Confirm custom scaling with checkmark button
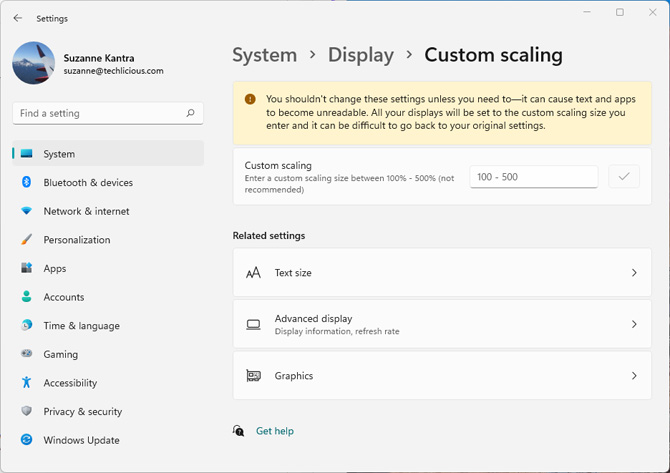 pos(624,176)
